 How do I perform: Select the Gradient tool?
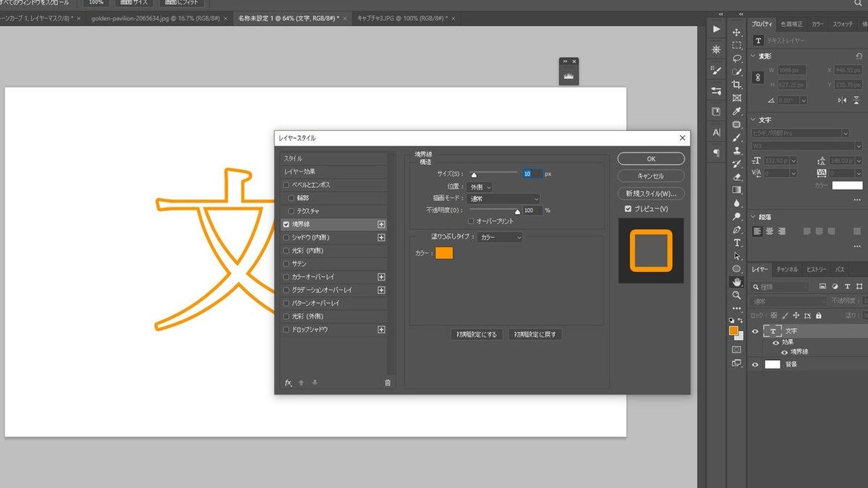(x=736, y=190)
